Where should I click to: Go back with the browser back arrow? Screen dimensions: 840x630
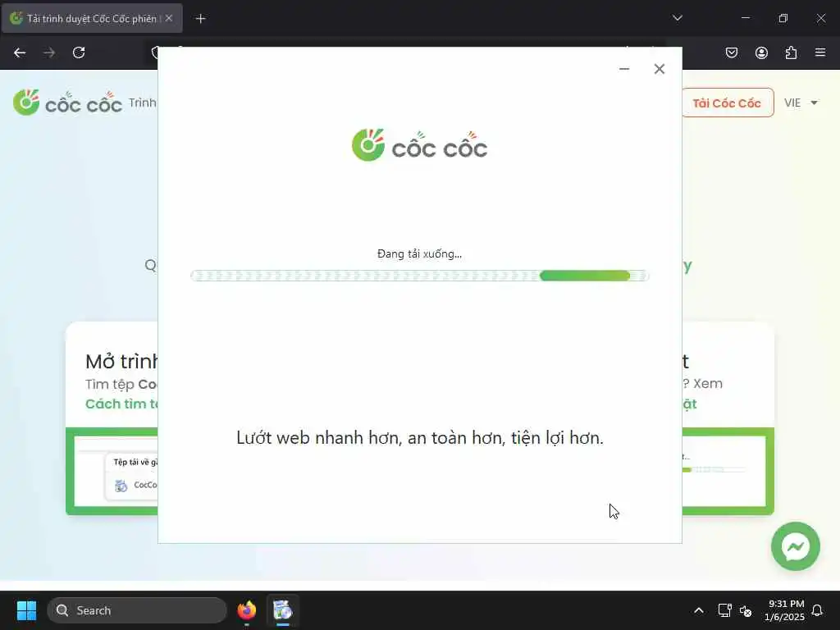coord(20,52)
